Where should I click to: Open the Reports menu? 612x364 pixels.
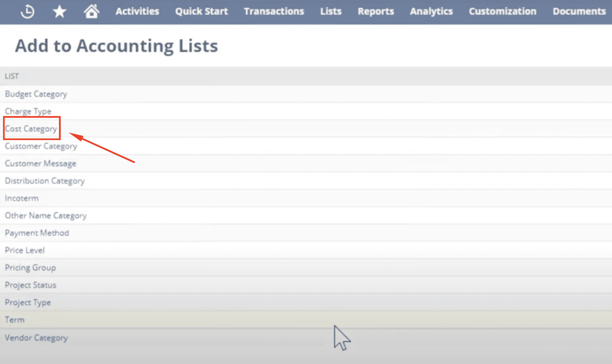click(x=375, y=11)
